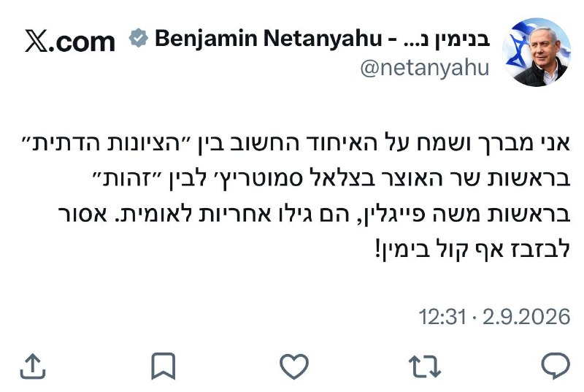Bookmark this tweet
This screenshot has height=392, width=584.
[163, 366]
